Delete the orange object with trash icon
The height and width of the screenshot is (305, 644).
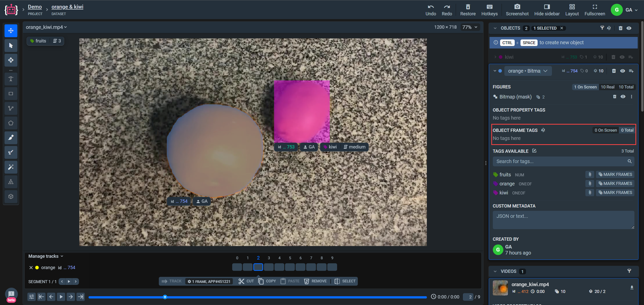614,71
